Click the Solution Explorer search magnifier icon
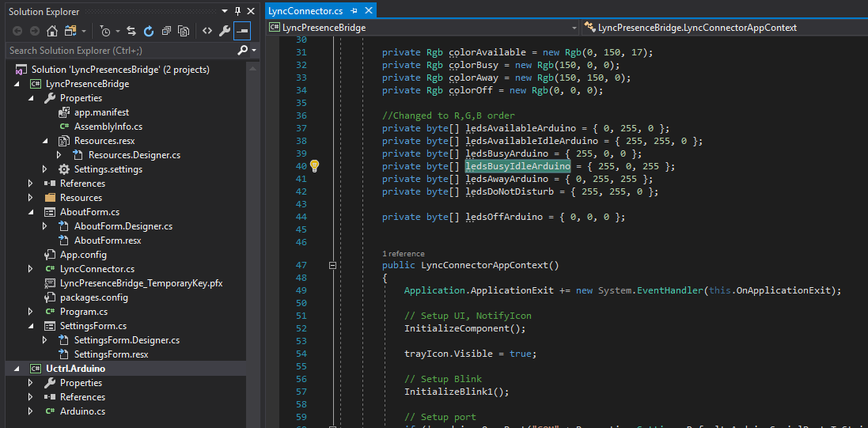Viewport: 868px width, 428px height. coord(242,51)
